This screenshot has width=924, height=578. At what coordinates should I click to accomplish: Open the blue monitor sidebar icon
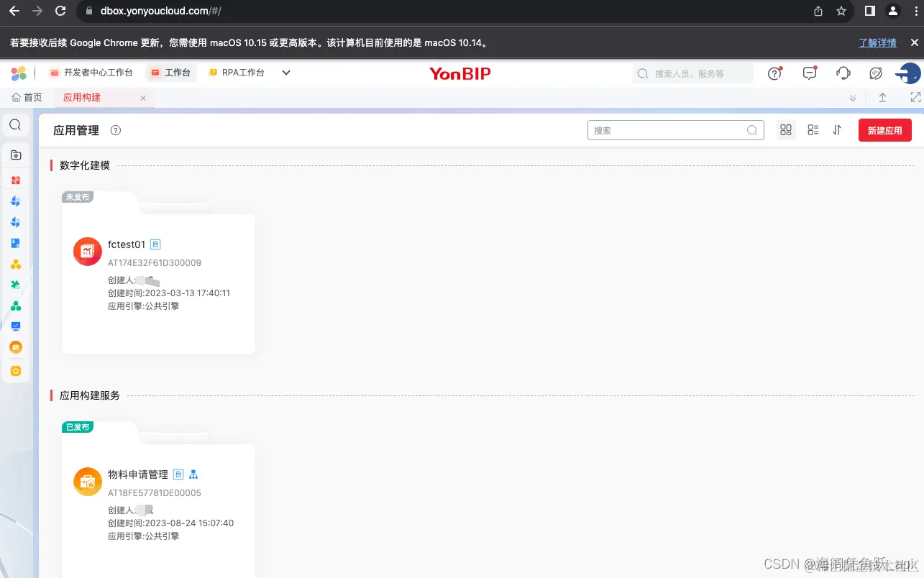(x=16, y=326)
